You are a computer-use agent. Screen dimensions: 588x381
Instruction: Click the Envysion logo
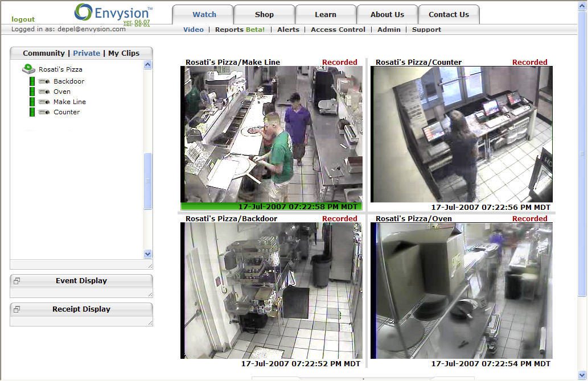tap(114, 14)
